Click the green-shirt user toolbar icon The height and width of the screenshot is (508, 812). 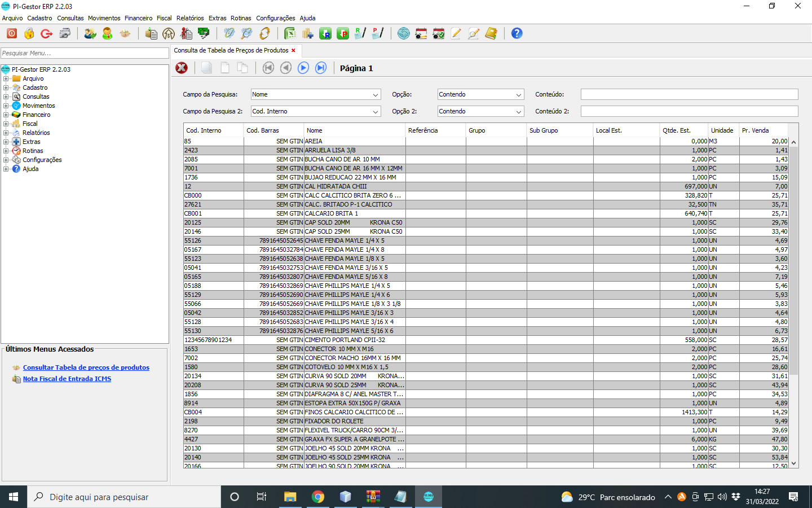click(107, 33)
